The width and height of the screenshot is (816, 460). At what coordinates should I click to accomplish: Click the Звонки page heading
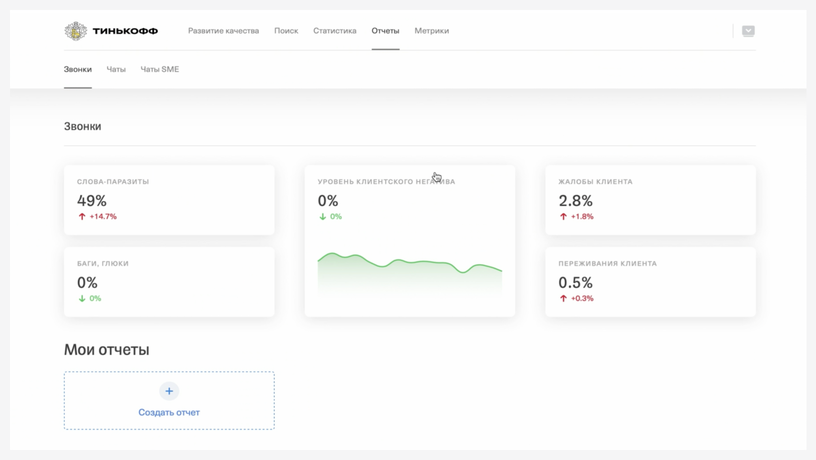click(83, 126)
